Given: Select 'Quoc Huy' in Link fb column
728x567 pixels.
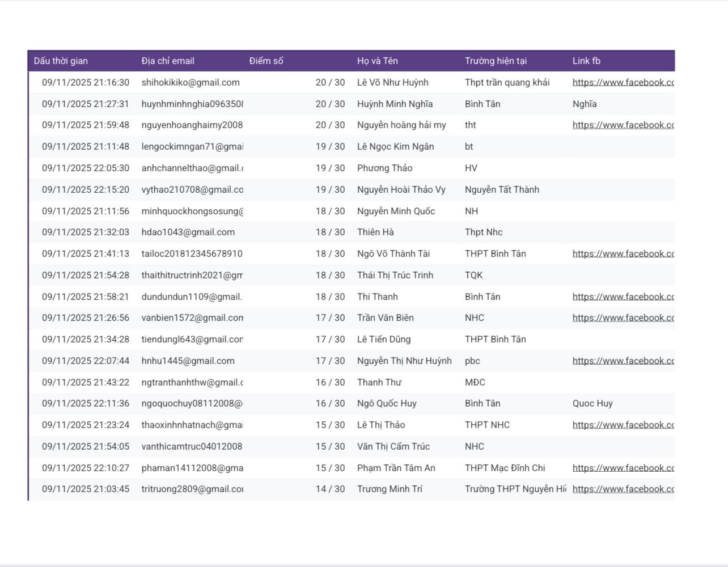Looking at the screenshot, I should coord(592,403).
